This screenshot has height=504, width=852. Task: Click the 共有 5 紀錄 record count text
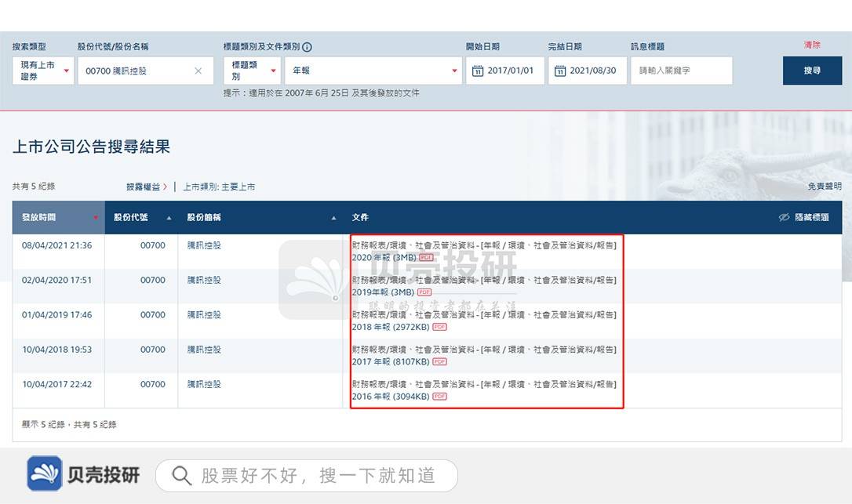pyautogui.click(x=34, y=187)
